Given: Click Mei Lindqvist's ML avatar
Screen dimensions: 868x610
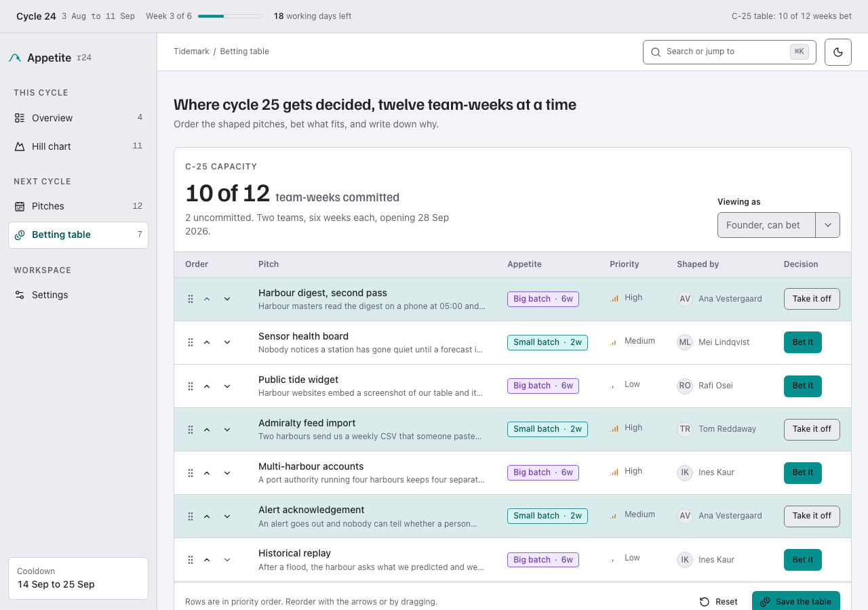Looking at the screenshot, I should click(685, 342).
